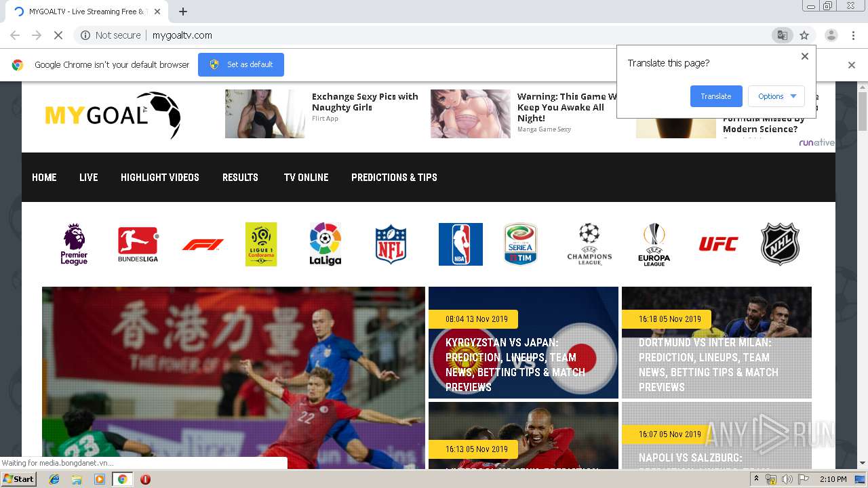Select the NFL shield logo
Viewport: 868px width, 488px height.
click(391, 244)
